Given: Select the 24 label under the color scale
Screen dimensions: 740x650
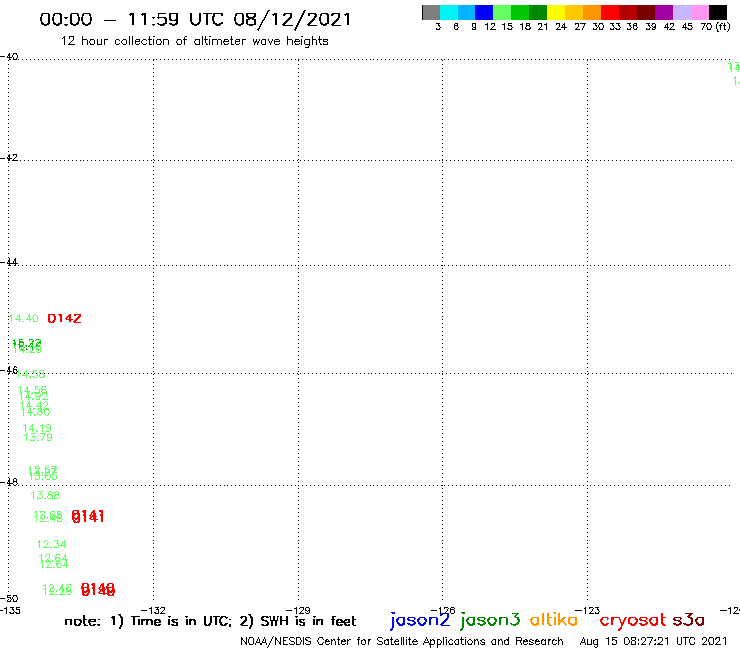Looking at the screenshot, I should tap(561, 27).
